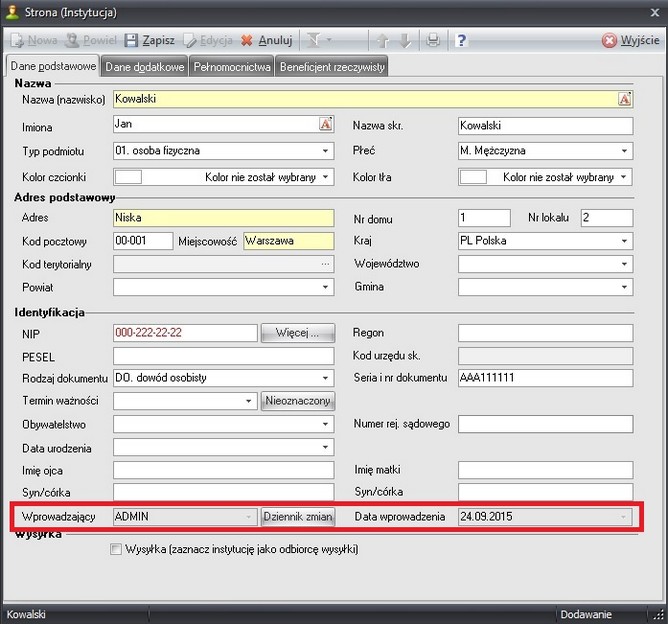Click text format icon in Imiona field
The height and width of the screenshot is (624, 668).
coord(326,125)
